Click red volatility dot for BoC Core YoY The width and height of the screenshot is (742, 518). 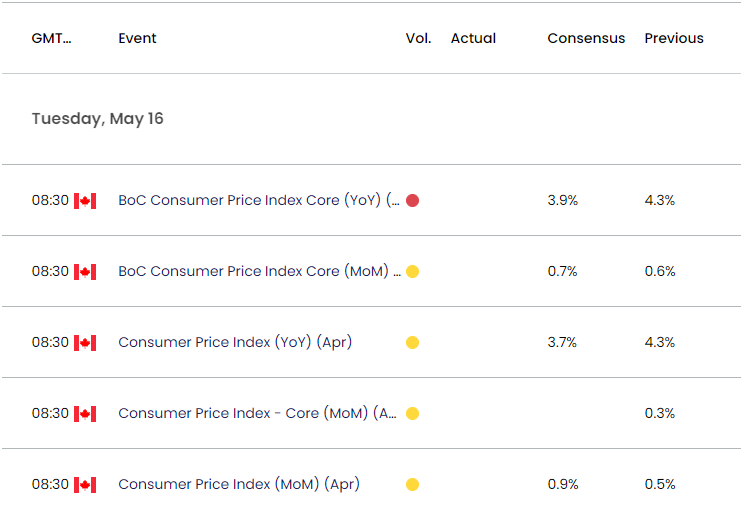coord(412,201)
